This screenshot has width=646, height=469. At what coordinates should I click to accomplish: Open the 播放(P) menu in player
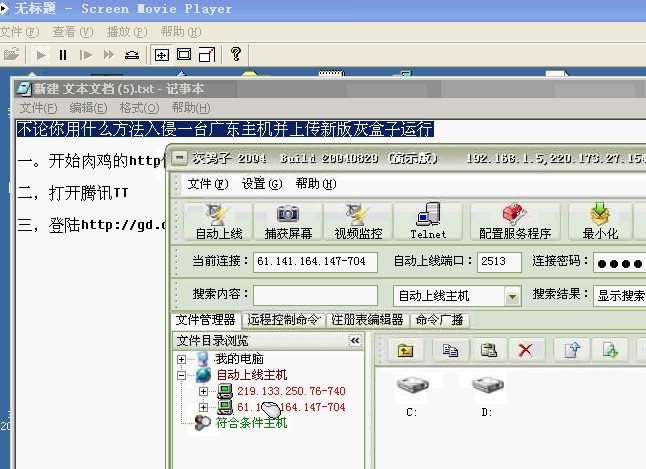(x=118, y=32)
